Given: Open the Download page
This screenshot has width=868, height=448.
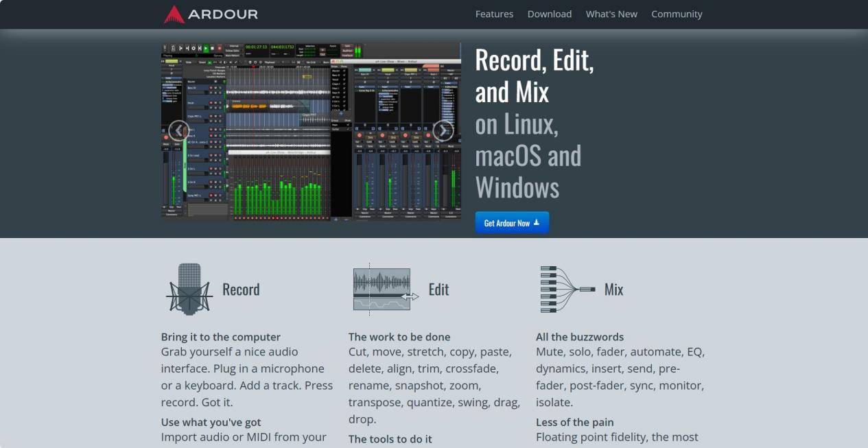Looking at the screenshot, I should click(x=550, y=14).
